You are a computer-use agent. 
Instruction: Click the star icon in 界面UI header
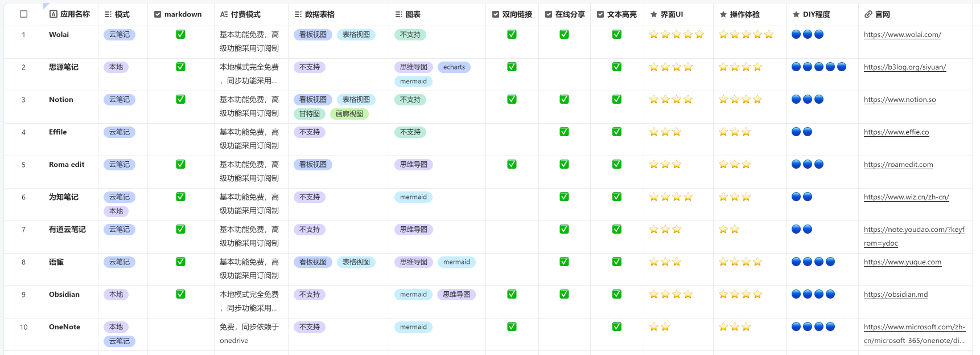(654, 14)
